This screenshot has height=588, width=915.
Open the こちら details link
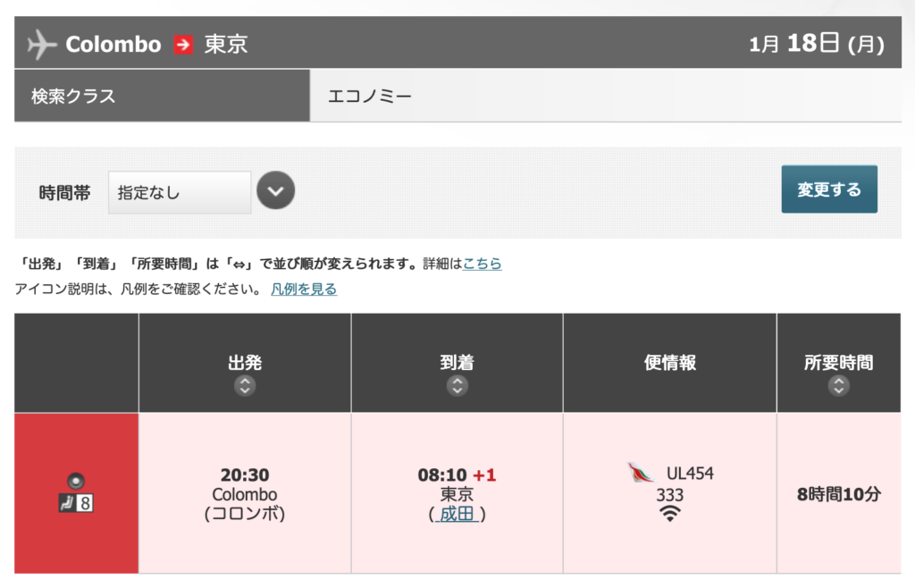(482, 264)
